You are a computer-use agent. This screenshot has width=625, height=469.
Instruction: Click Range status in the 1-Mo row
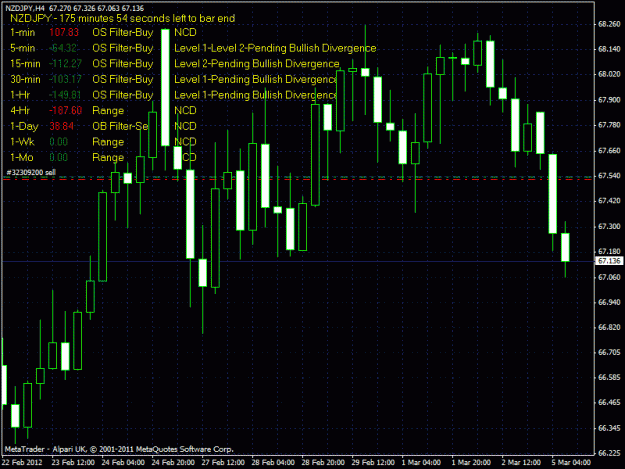click(x=108, y=158)
